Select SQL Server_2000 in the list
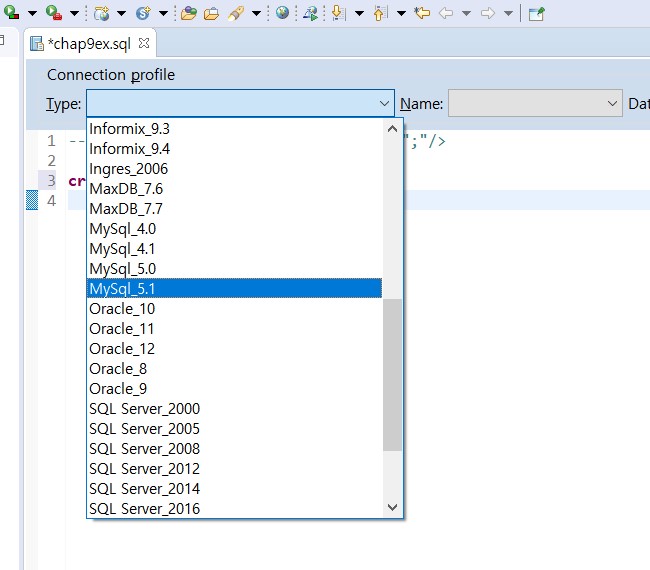 pos(234,409)
